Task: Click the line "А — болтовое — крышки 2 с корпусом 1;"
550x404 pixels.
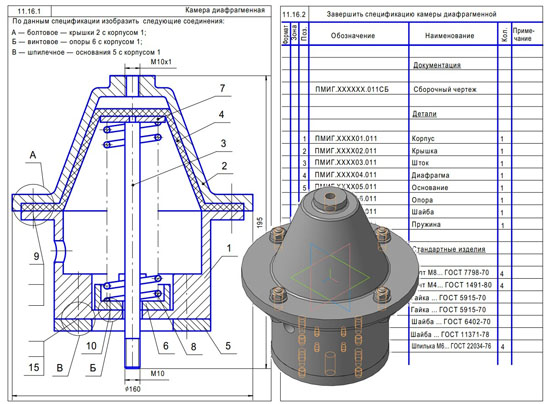Action: point(79,32)
